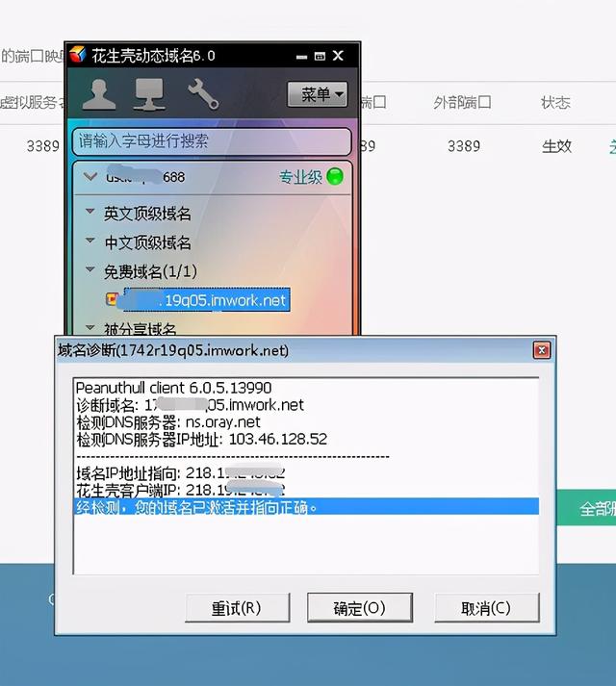Viewport: 616px width, 686px height.
Task: Click the domain status icon beside imwork.net
Action: pyautogui.click(x=112, y=299)
